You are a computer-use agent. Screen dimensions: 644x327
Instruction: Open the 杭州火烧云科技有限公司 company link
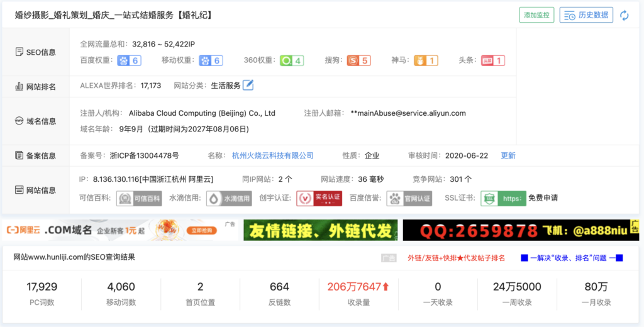273,156
